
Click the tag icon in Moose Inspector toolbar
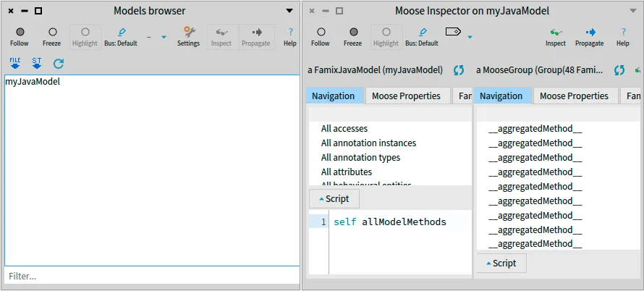(453, 32)
